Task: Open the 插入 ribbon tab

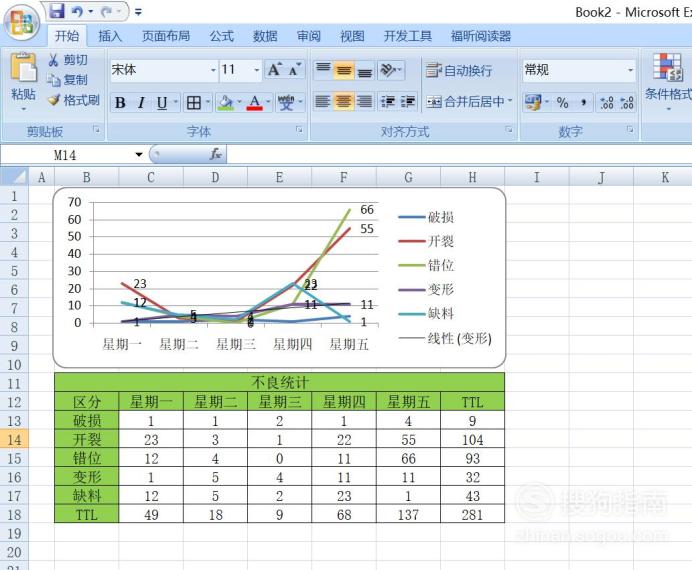Action: coord(110,36)
